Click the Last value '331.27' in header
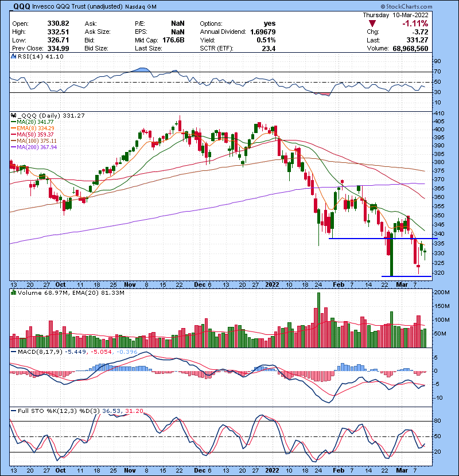This screenshot has height=476, width=459. click(417, 40)
